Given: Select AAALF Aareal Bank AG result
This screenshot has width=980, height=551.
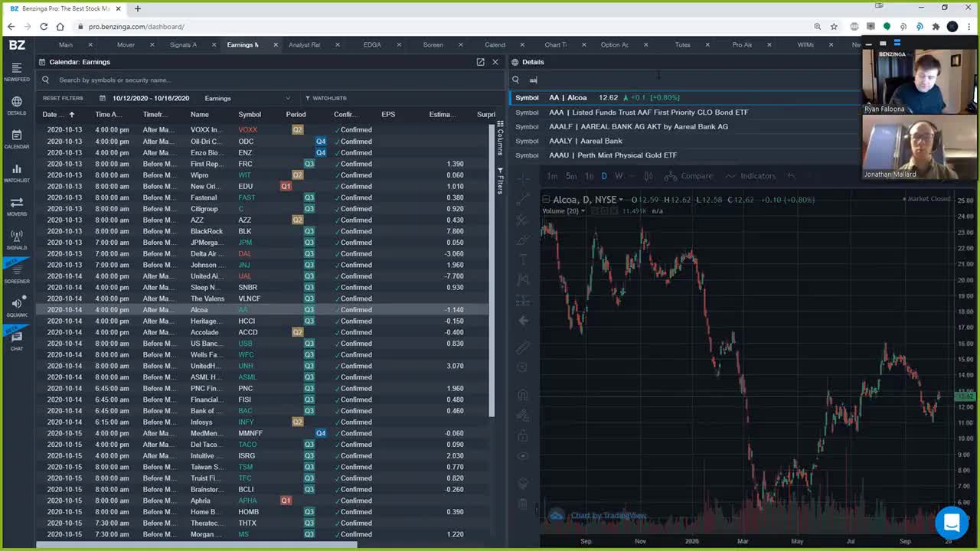Looking at the screenshot, I should click(685, 126).
